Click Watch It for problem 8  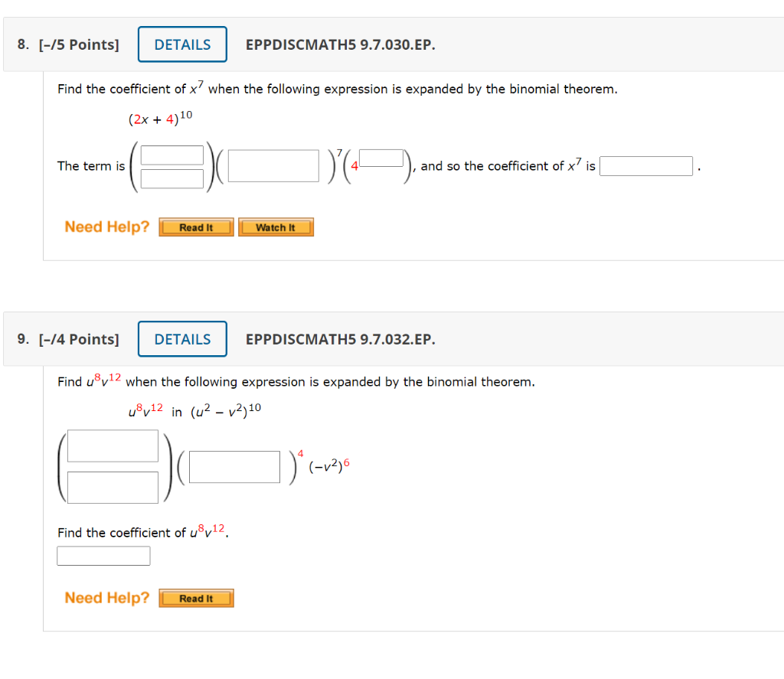tap(276, 227)
